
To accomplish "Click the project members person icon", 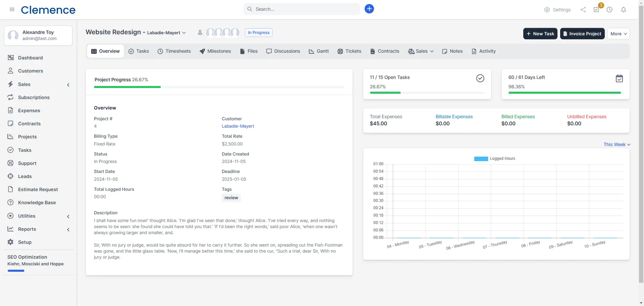I will 200,32.
